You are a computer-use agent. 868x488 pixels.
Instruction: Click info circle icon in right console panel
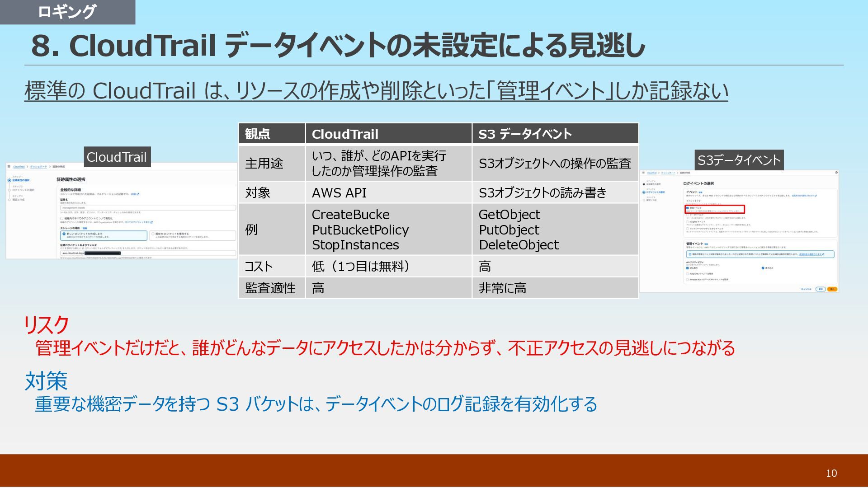836,173
